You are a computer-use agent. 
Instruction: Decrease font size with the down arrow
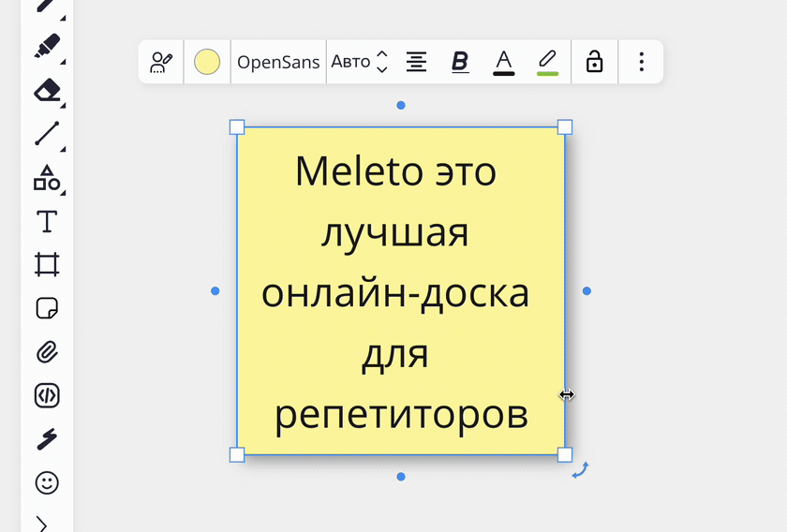382,69
